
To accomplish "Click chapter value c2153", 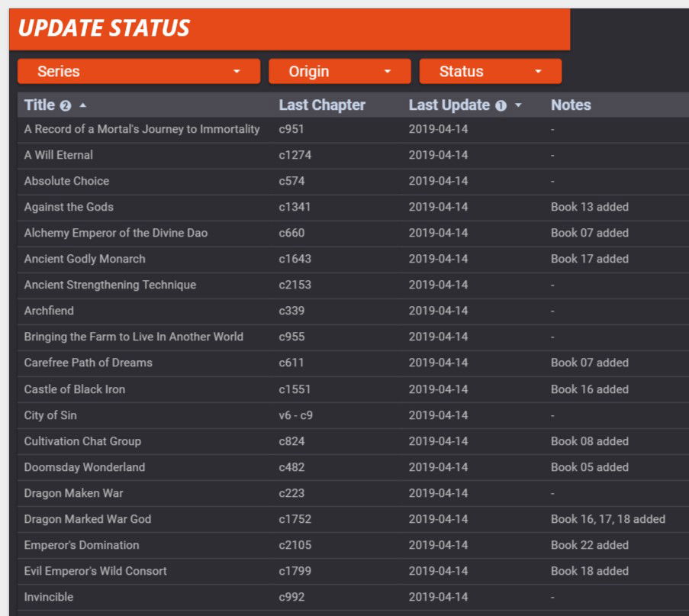I will coord(295,285).
